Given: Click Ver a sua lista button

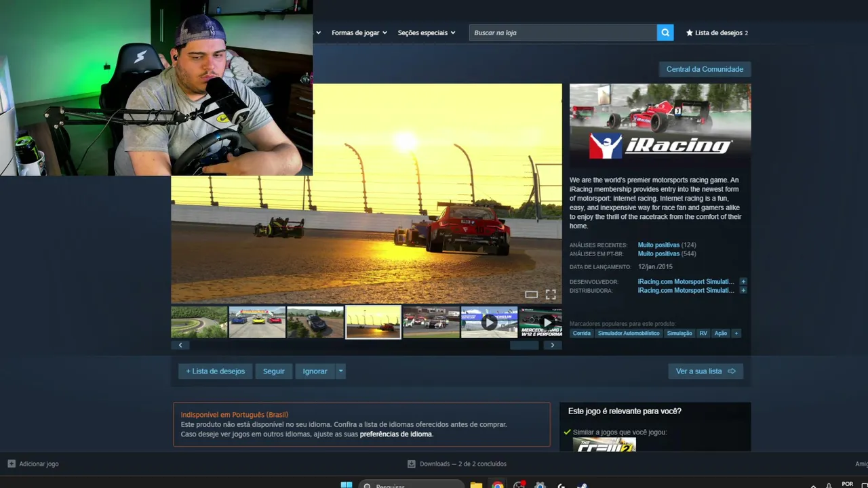Looking at the screenshot, I should click(x=705, y=371).
